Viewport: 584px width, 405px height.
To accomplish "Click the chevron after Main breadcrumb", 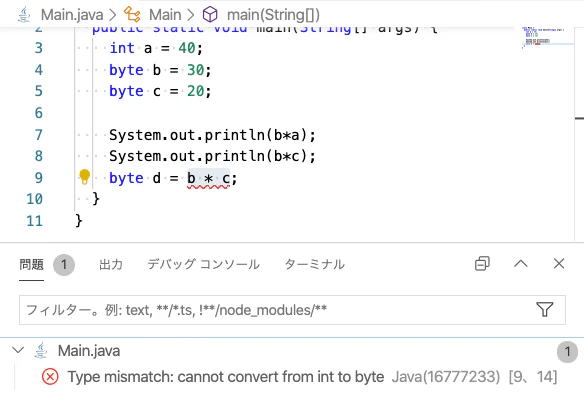I will pos(191,15).
